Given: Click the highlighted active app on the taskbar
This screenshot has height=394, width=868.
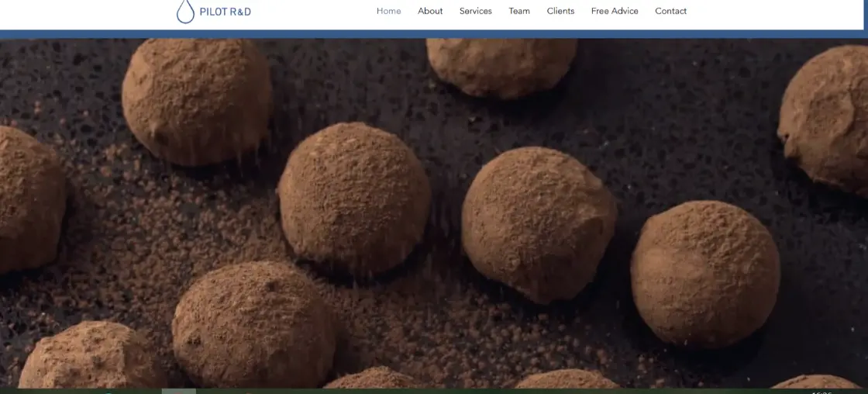Looking at the screenshot, I should 178,391.
